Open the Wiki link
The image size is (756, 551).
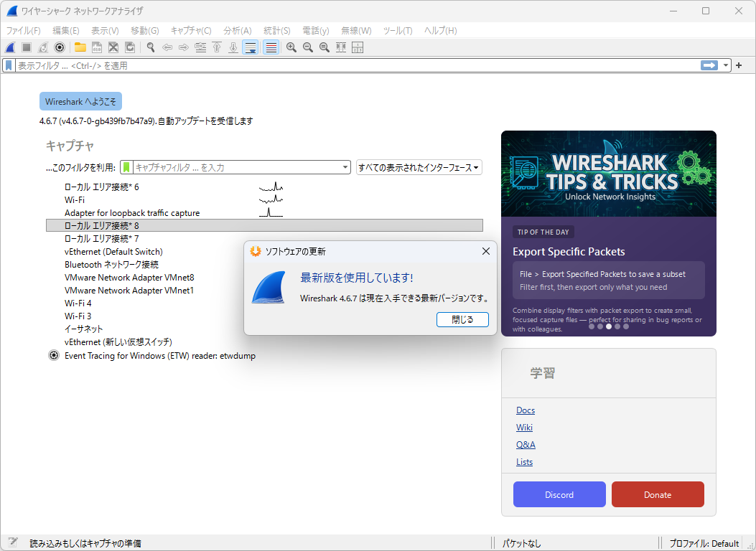[524, 428]
